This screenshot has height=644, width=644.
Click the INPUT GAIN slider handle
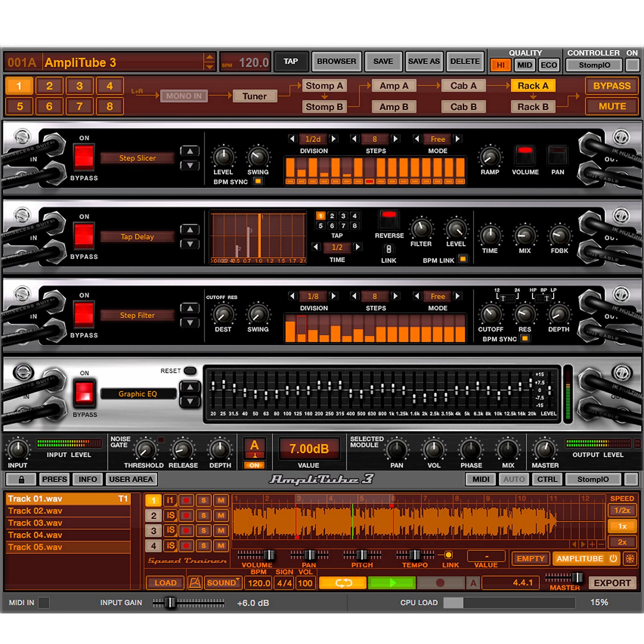171,603
